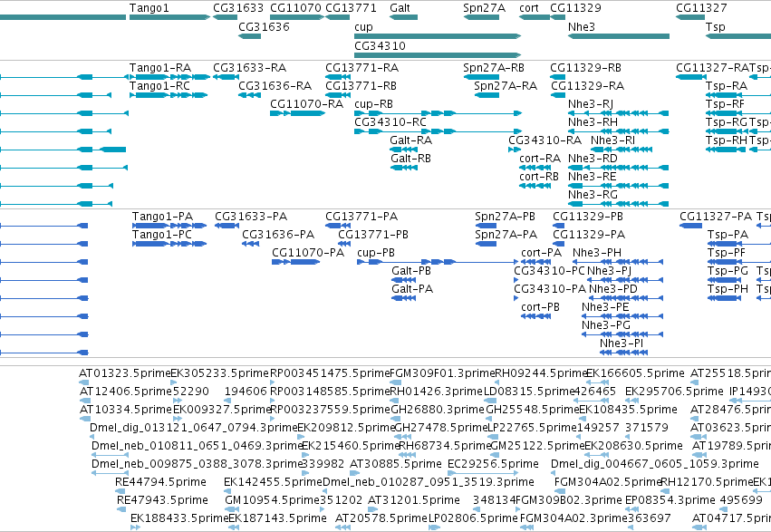This screenshot has height=532, width=771.
Task: Click the RE47943.5prime EST feature
Action: 121,509
